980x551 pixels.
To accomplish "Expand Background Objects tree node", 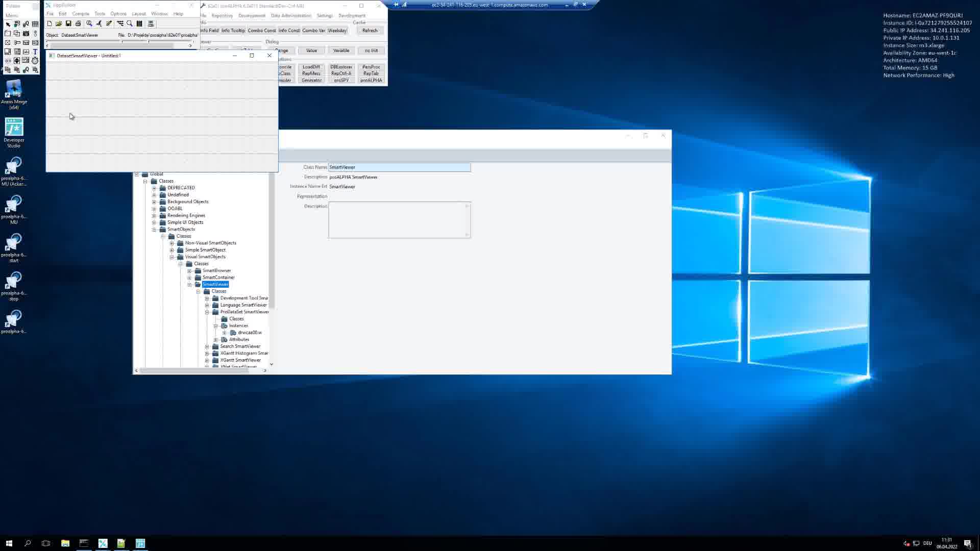I will [154, 202].
